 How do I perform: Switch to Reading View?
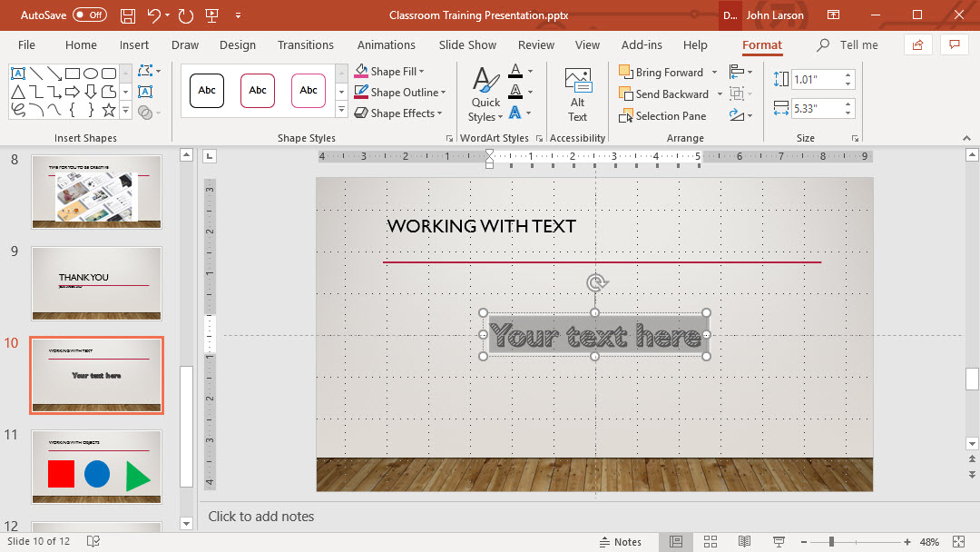[744, 542]
